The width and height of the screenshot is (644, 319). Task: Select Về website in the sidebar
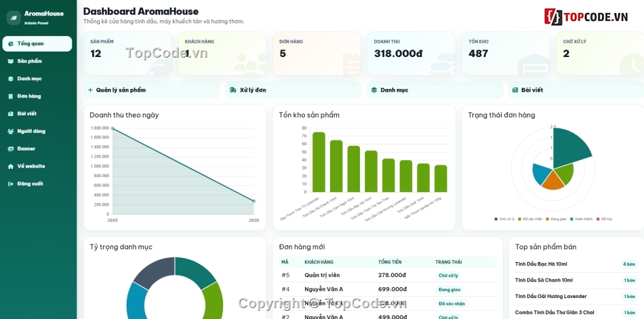(37, 166)
